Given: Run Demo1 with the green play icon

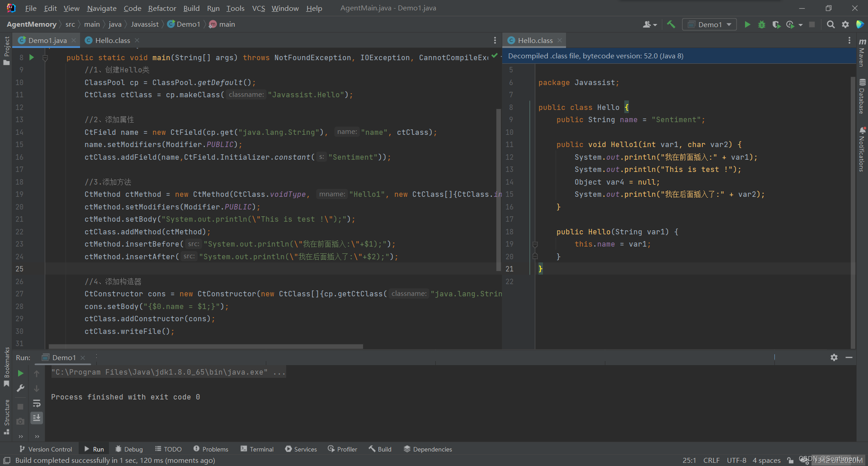Looking at the screenshot, I should pyautogui.click(x=747, y=24).
